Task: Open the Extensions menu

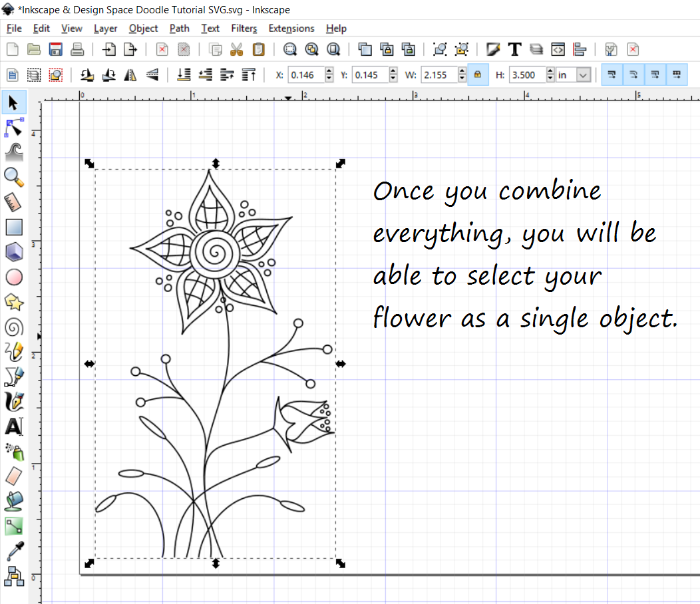Action: coord(291,28)
